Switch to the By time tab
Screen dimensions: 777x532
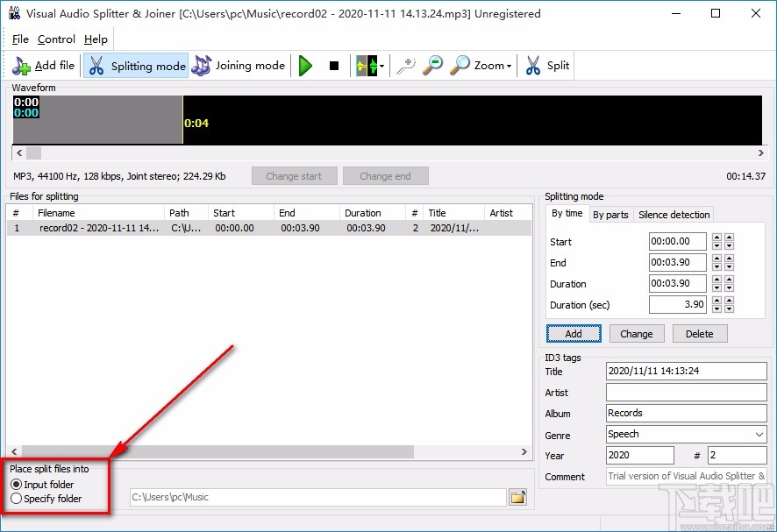click(567, 214)
